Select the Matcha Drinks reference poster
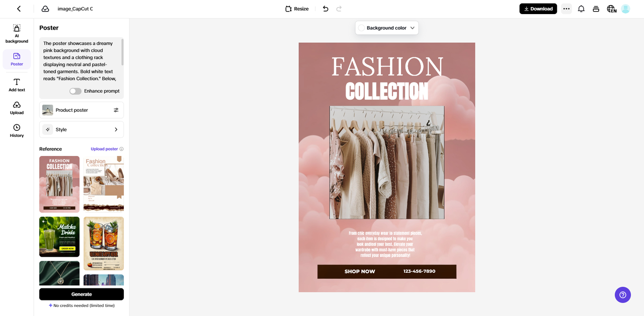The image size is (644, 316). (x=59, y=237)
